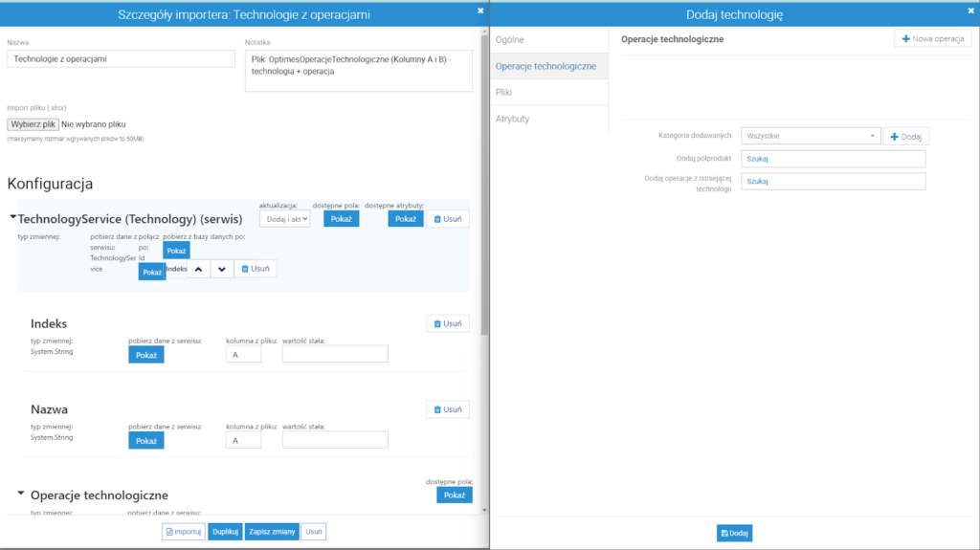Switch to the Ogólne tab
The height and width of the screenshot is (550, 980).
pyautogui.click(x=548, y=39)
